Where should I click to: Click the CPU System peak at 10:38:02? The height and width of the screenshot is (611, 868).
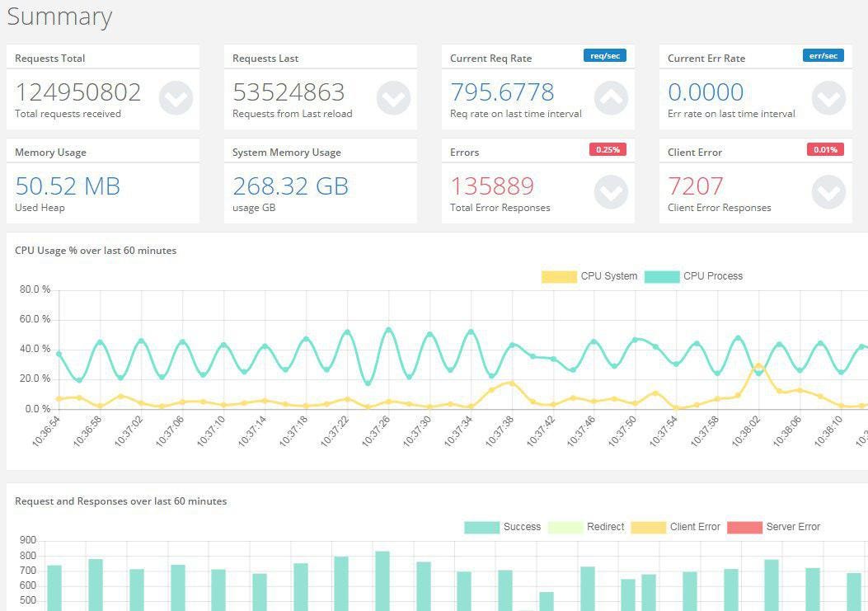[x=758, y=365]
